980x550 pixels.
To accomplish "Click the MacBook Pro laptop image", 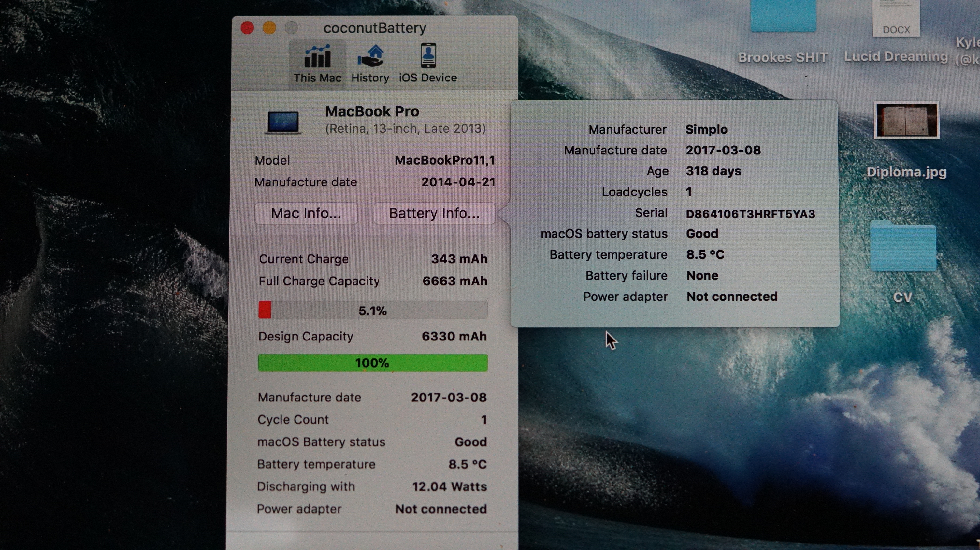I will (283, 122).
